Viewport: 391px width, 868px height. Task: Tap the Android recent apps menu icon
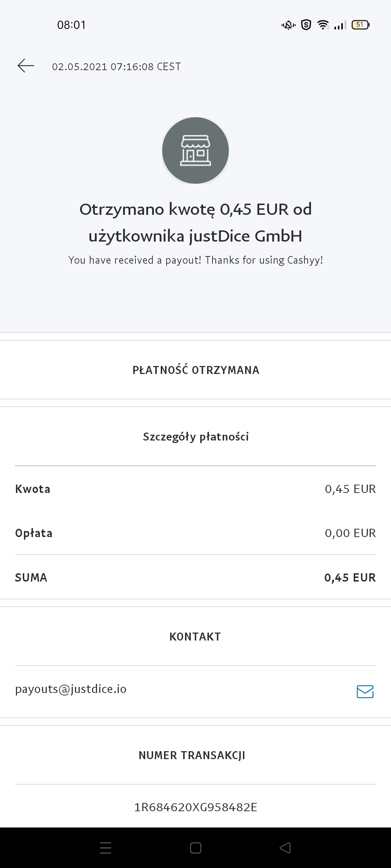(x=105, y=848)
